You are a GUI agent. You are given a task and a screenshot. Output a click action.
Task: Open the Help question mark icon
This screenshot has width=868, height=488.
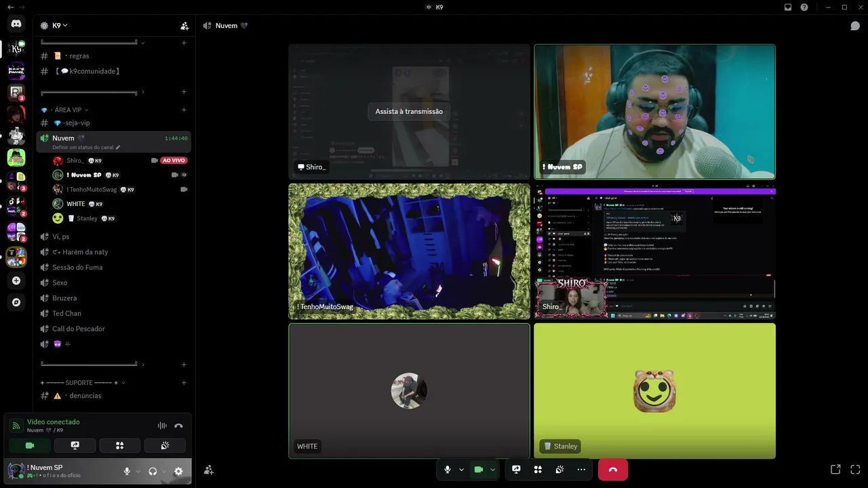(x=804, y=7)
